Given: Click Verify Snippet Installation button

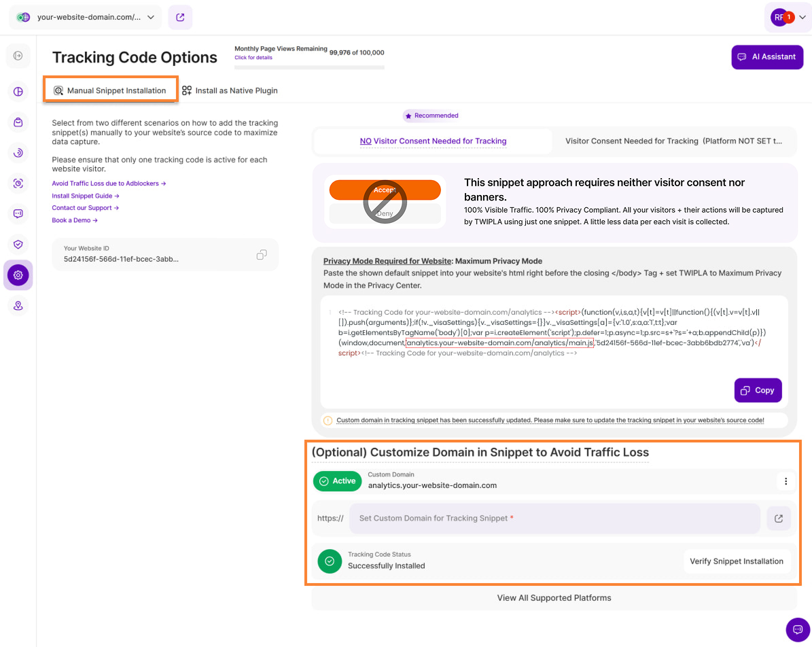Looking at the screenshot, I should [737, 561].
